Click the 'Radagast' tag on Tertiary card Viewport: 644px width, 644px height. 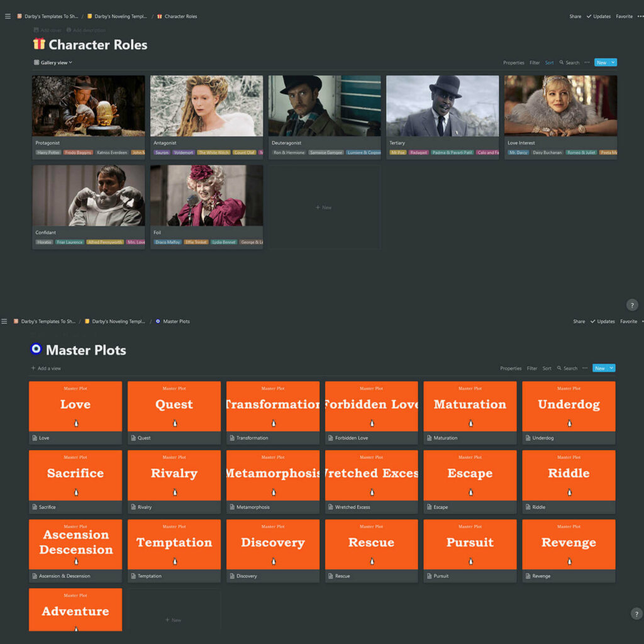(x=418, y=152)
